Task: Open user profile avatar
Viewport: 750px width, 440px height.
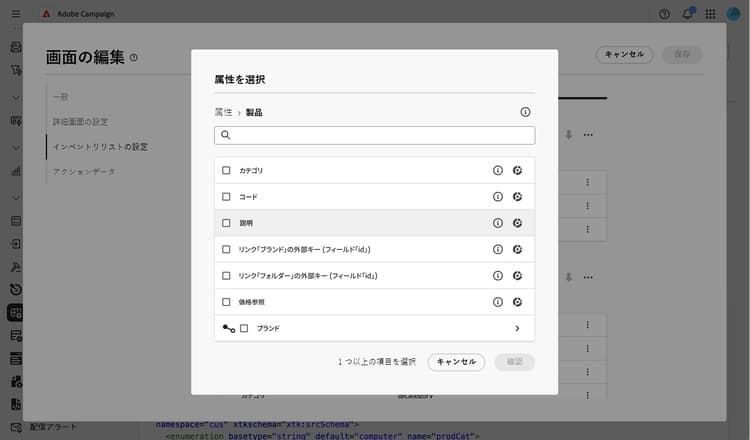Action: [x=733, y=14]
